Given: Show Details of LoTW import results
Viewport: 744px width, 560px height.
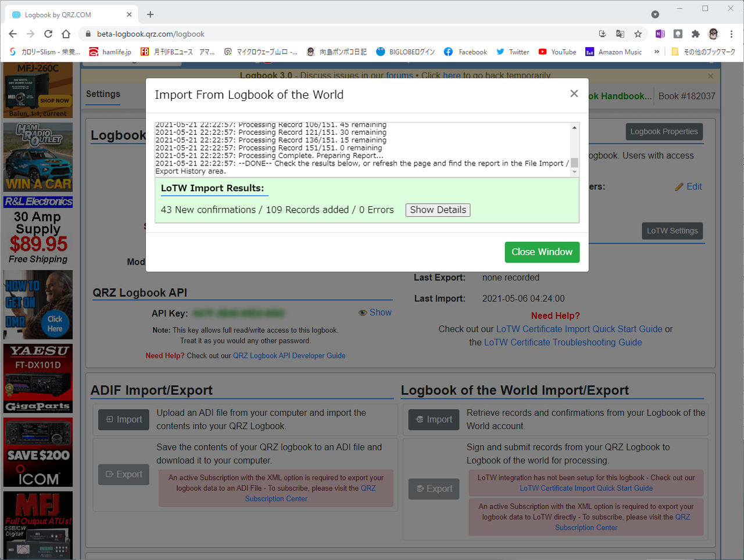Looking at the screenshot, I should click(438, 210).
